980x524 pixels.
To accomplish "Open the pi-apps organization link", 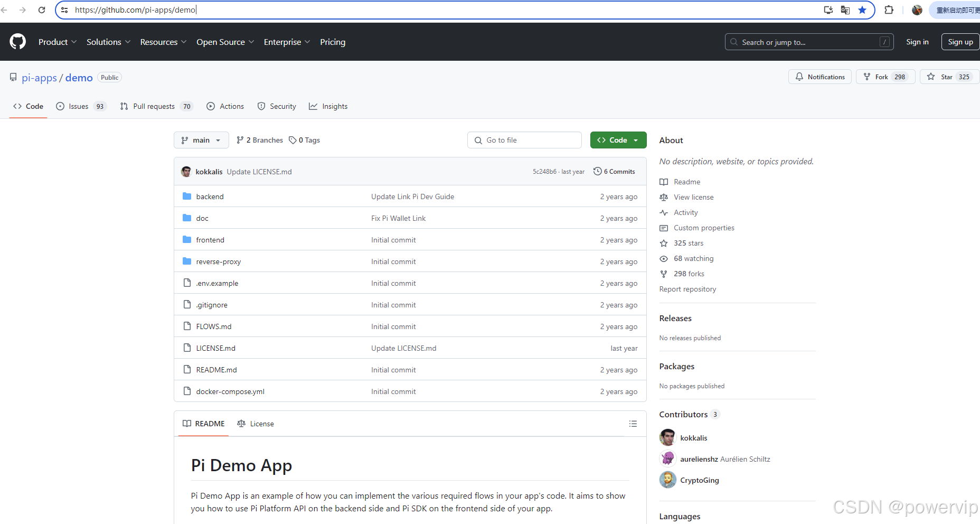I will [39, 78].
